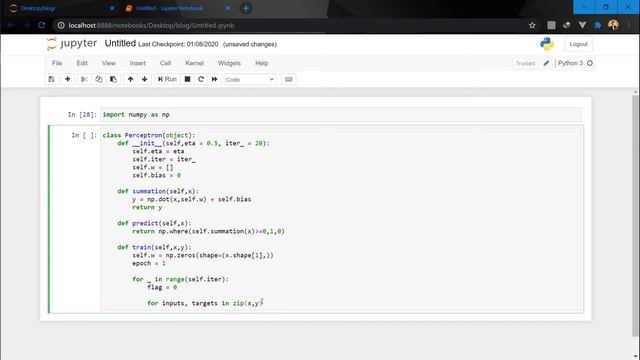This screenshot has width=640, height=360.
Task: Click the Last Checkpoint text
Action: [178, 44]
